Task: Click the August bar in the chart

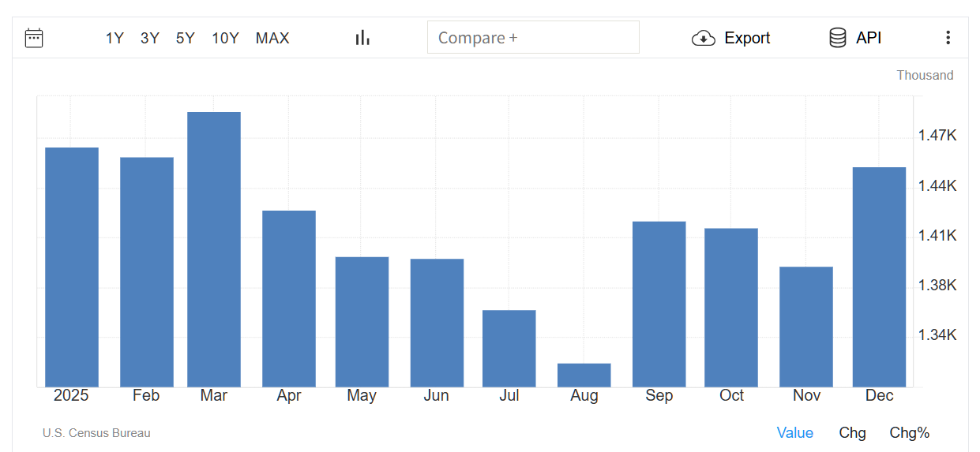Action: [x=584, y=375]
